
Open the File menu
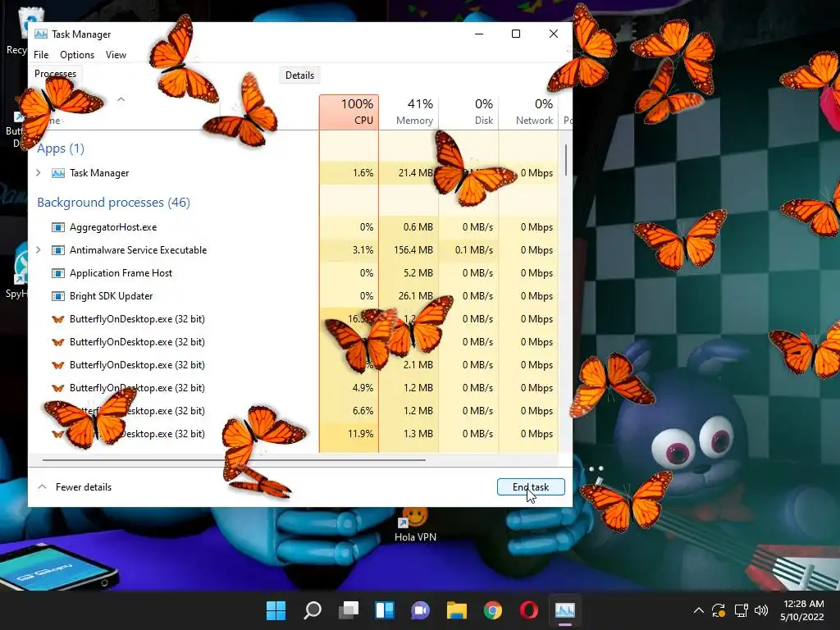(x=41, y=55)
